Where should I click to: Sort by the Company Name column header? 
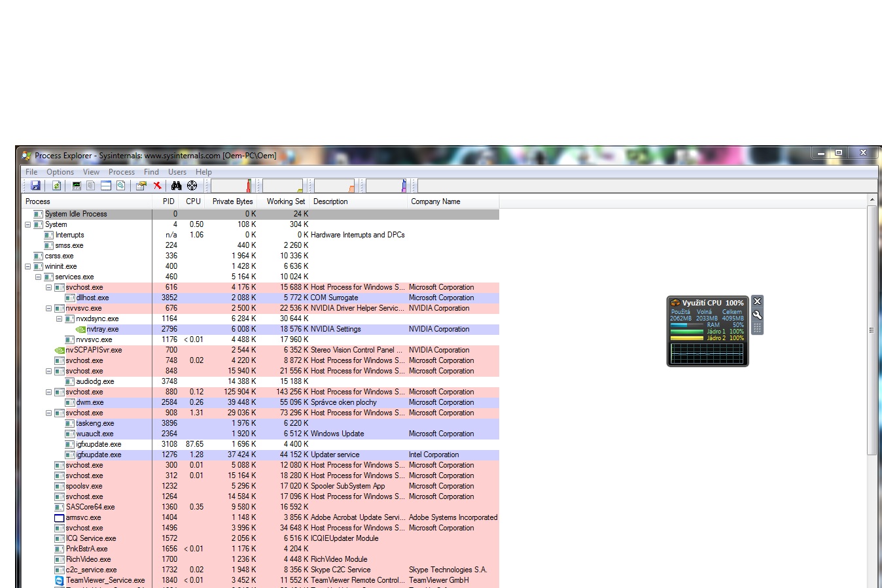coord(453,201)
